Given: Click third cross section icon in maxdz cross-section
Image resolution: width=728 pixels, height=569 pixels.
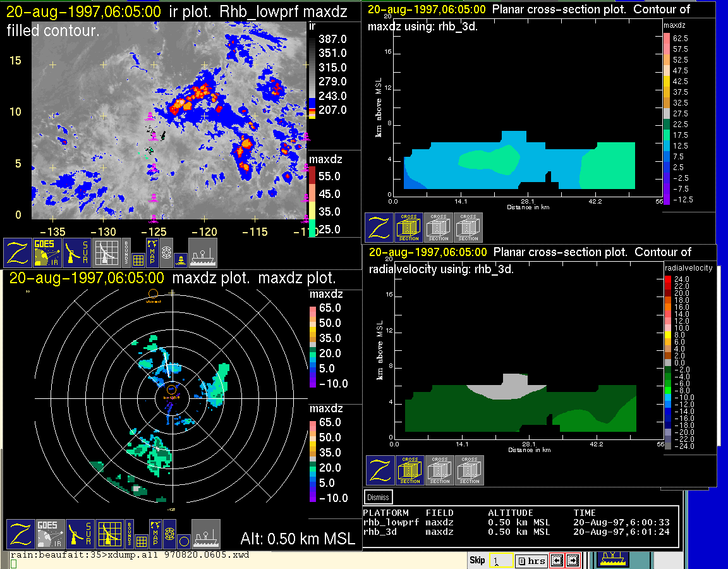Looking at the screenshot, I should 468,228.
